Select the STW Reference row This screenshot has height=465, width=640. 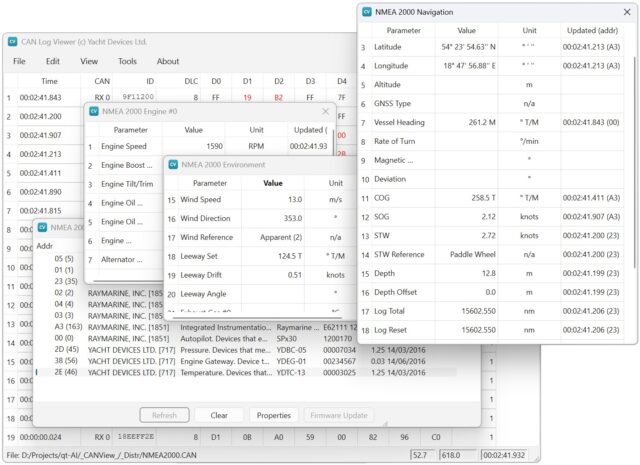tap(491, 254)
